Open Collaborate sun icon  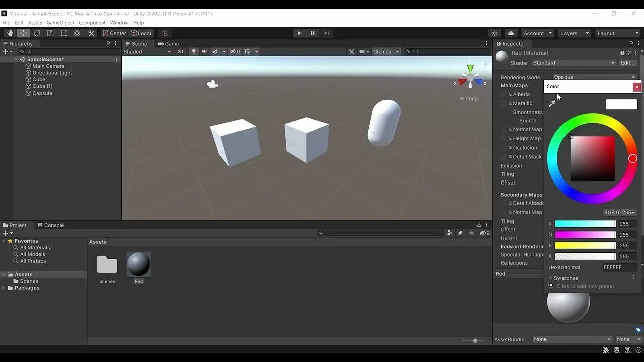[x=495, y=33]
